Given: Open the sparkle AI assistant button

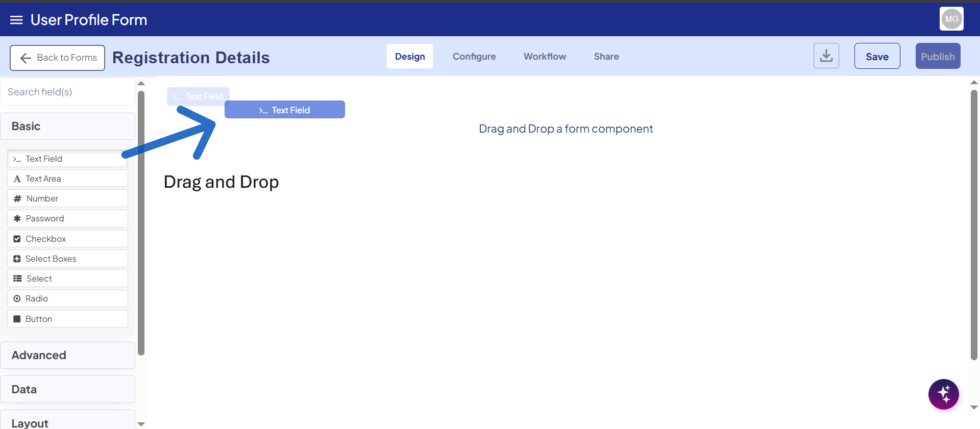Looking at the screenshot, I should click(x=943, y=394).
